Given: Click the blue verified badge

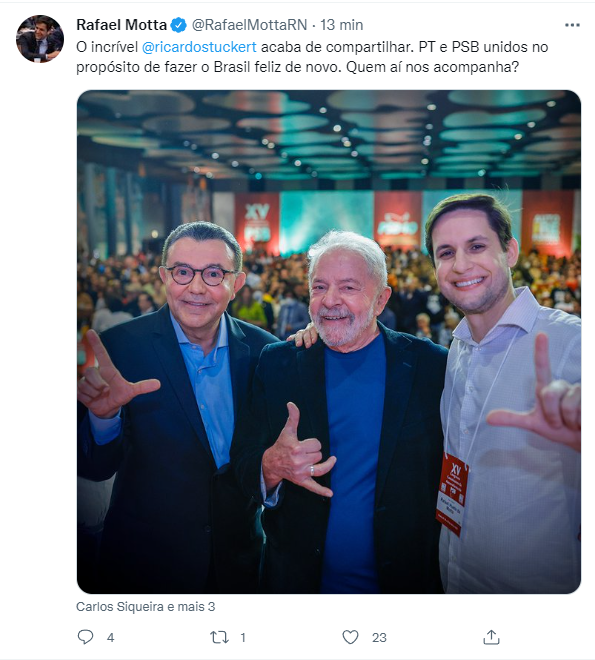Looking at the screenshot, I should [x=178, y=25].
